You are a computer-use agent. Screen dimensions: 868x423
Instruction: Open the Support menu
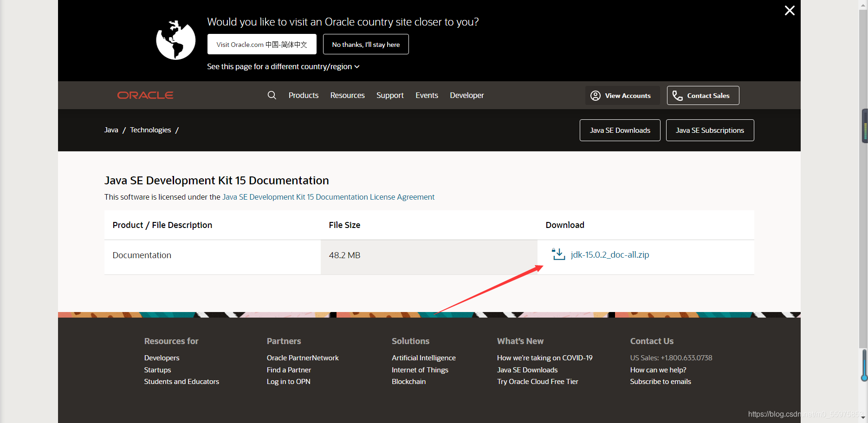click(x=390, y=95)
